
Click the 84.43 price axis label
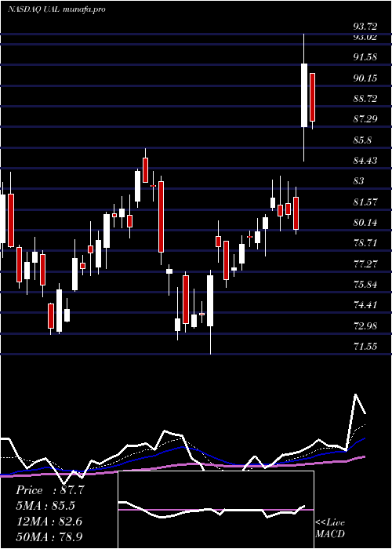click(365, 160)
